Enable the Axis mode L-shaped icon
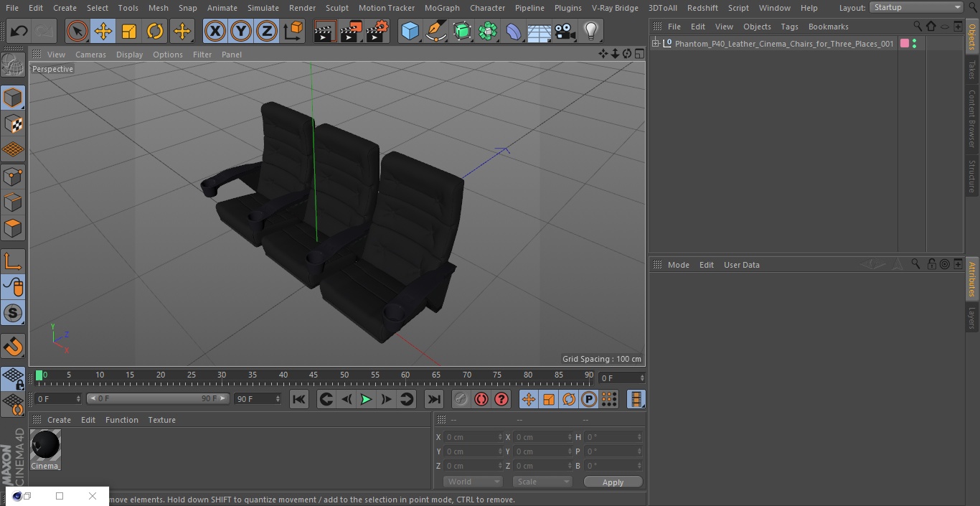This screenshot has height=506, width=980. coord(13,261)
